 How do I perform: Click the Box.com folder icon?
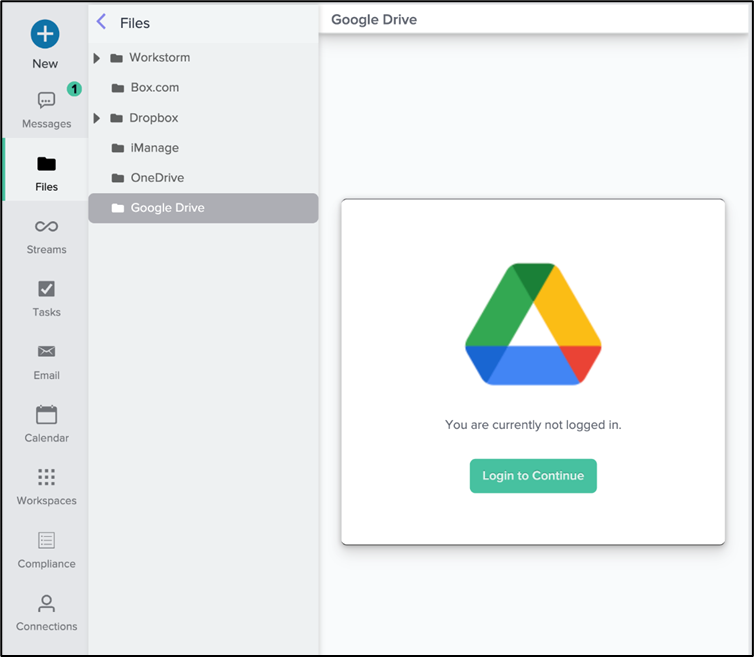(x=118, y=88)
